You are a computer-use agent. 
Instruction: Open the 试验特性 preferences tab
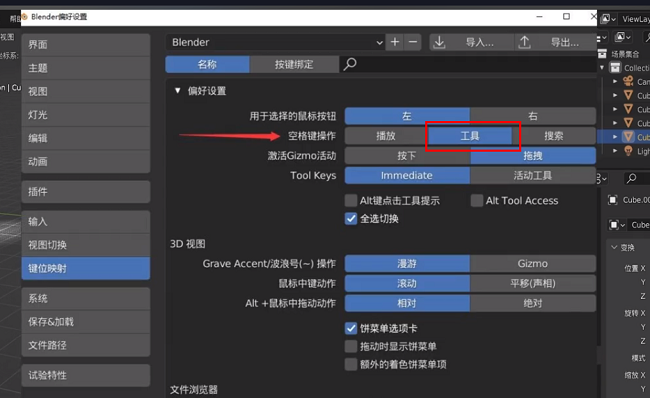click(86, 376)
